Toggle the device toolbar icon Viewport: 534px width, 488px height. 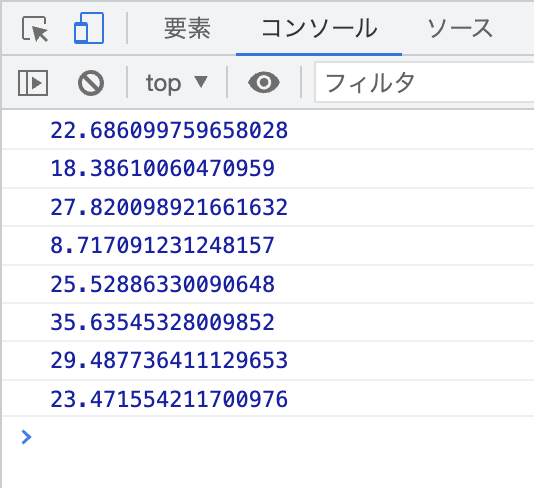89,28
